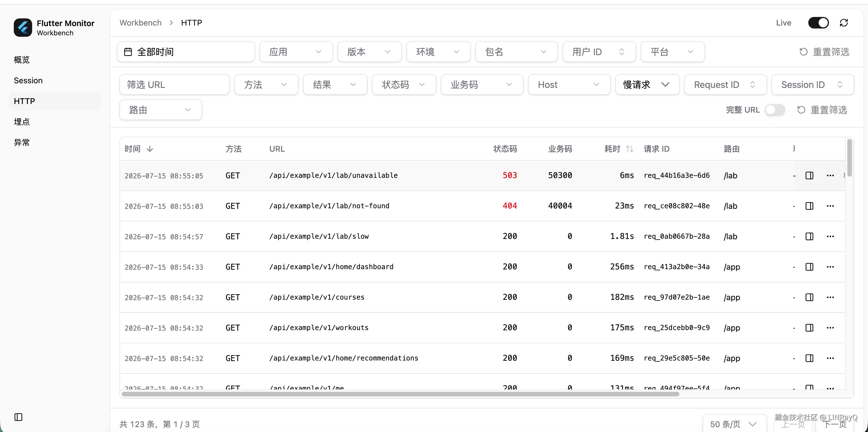Click the Workbench breadcrumb link
Image resolution: width=868 pixels, height=432 pixels.
(x=141, y=23)
